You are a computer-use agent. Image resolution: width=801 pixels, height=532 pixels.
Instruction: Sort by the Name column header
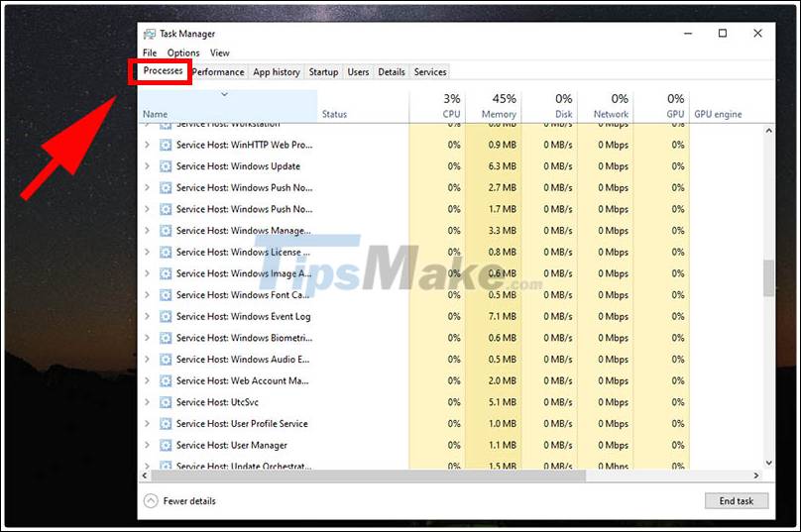[x=227, y=106]
